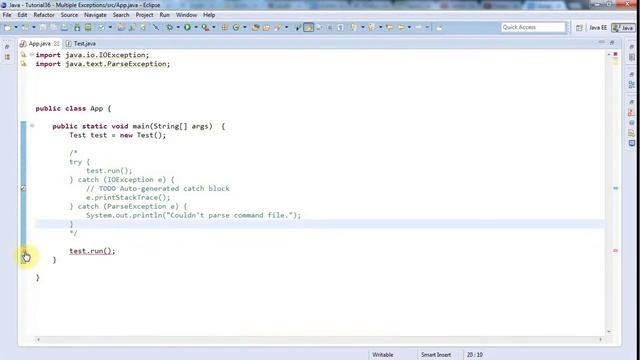
Task: Click the Open Perspective icon
Action: point(579,28)
